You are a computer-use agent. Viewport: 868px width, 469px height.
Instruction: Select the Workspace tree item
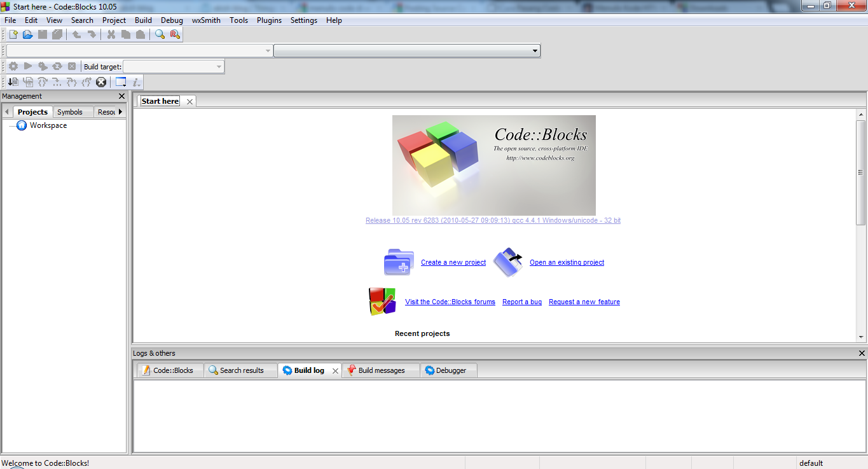[48, 125]
